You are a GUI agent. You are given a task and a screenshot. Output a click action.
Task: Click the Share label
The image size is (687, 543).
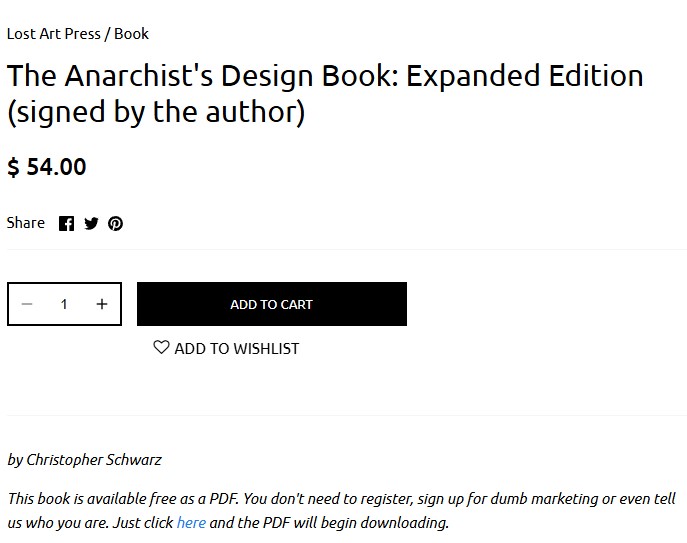(x=26, y=223)
